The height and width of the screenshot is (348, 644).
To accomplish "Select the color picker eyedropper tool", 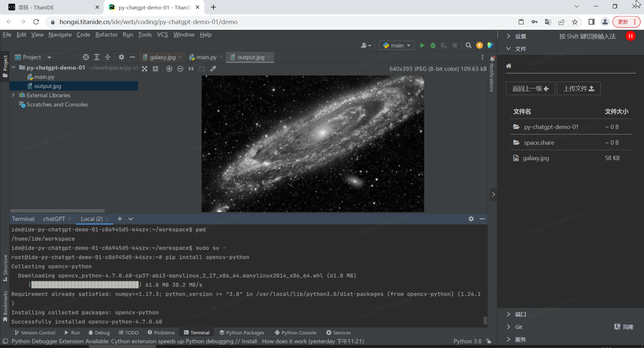I will tap(213, 69).
